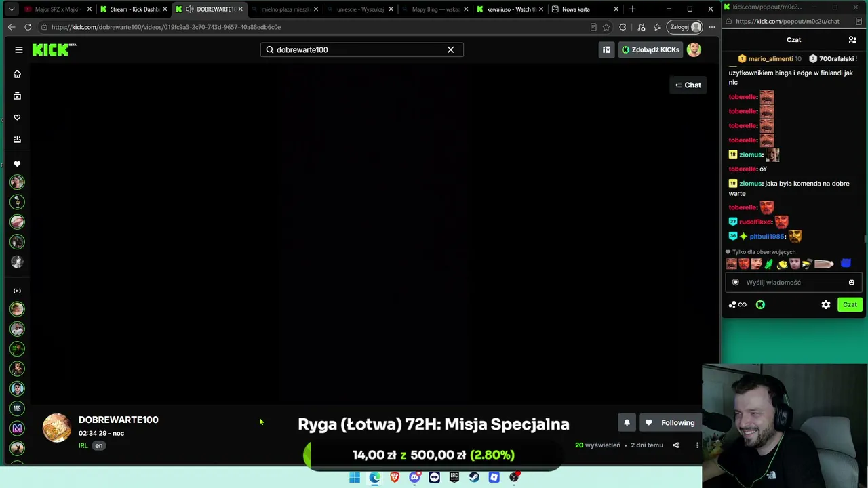The image size is (868, 488).
Task: Open Epic Games launcher from taskbar
Action: tap(454, 477)
